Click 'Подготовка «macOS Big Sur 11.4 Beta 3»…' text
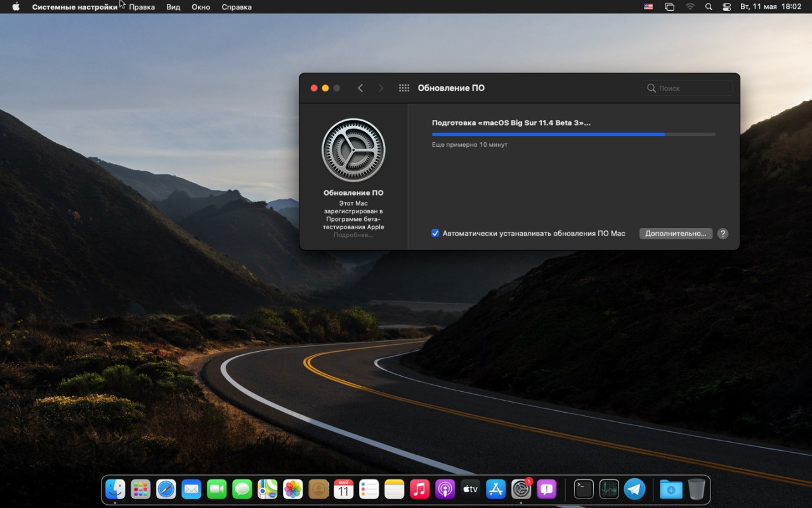This screenshot has width=812, height=508. point(511,123)
